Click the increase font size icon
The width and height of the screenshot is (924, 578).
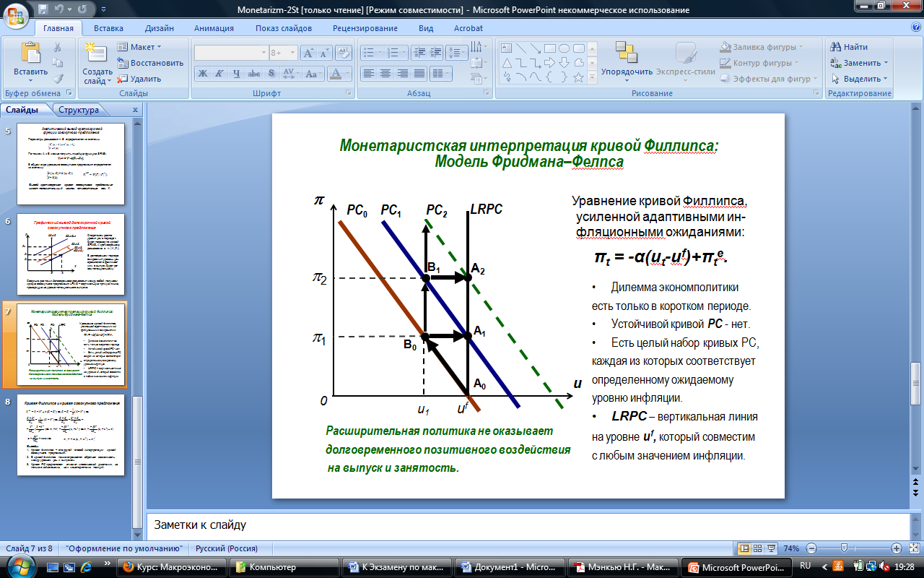coord(308,53)
